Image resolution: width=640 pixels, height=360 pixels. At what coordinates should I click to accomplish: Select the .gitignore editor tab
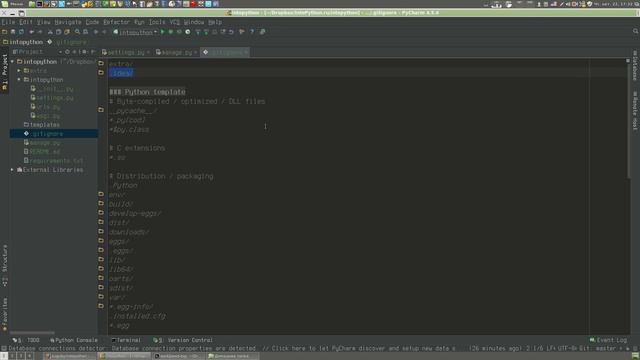[x=225, y=53]
